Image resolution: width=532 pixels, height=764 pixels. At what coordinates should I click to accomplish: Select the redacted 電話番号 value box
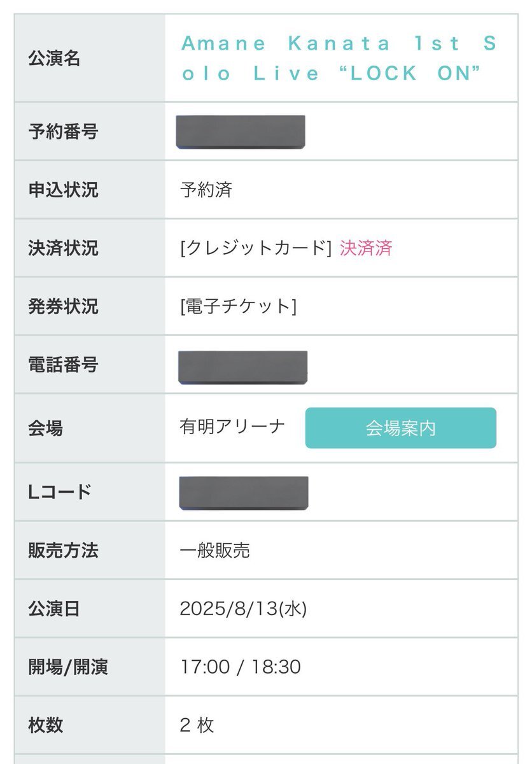click(x=242, y=367)
